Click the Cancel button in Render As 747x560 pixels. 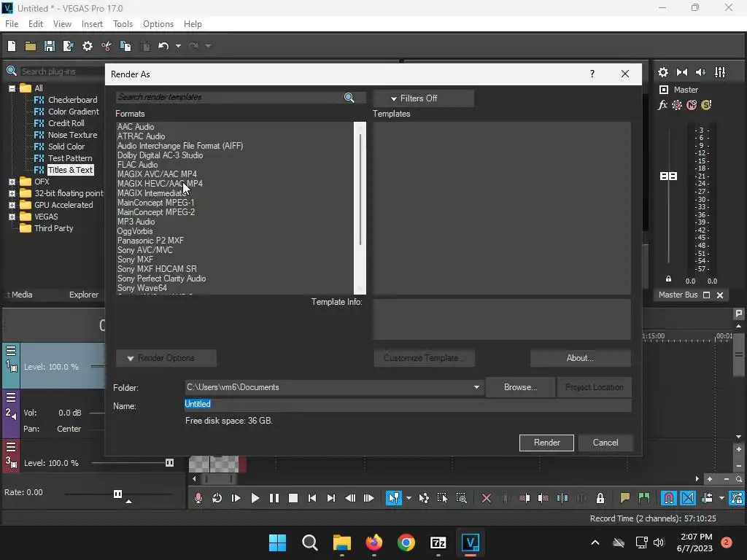(605, 443)
